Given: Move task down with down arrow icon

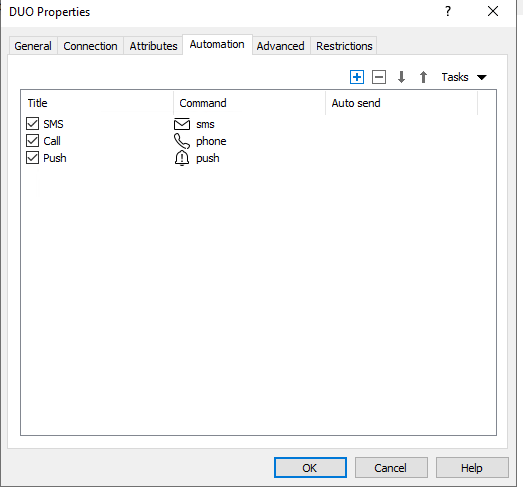Looking at the screenshot, I should (401, 77).
